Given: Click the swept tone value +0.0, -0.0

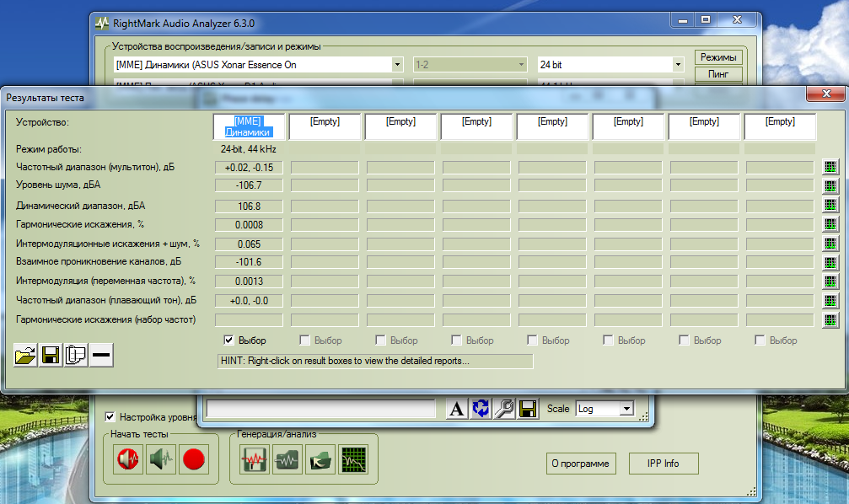Looking at the screenshot, I should click(249, 301).
